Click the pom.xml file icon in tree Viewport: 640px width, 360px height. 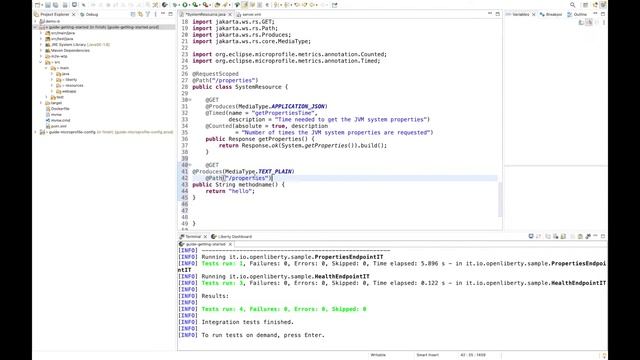click(x=48, y=126)
